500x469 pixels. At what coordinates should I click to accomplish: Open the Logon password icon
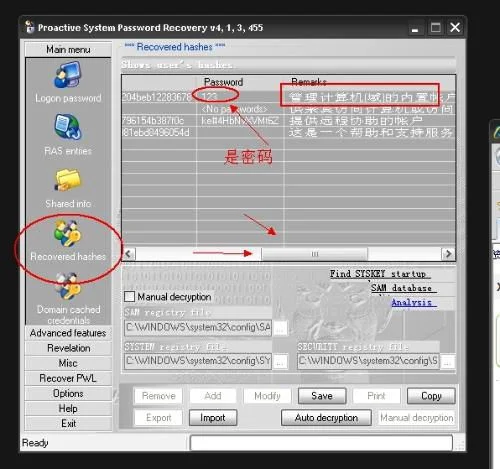68,75
